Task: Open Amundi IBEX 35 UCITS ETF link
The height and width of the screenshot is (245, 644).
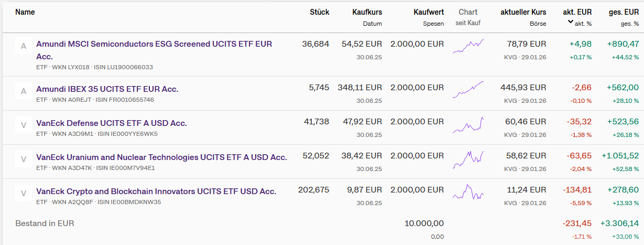Action: click(107, 89)
